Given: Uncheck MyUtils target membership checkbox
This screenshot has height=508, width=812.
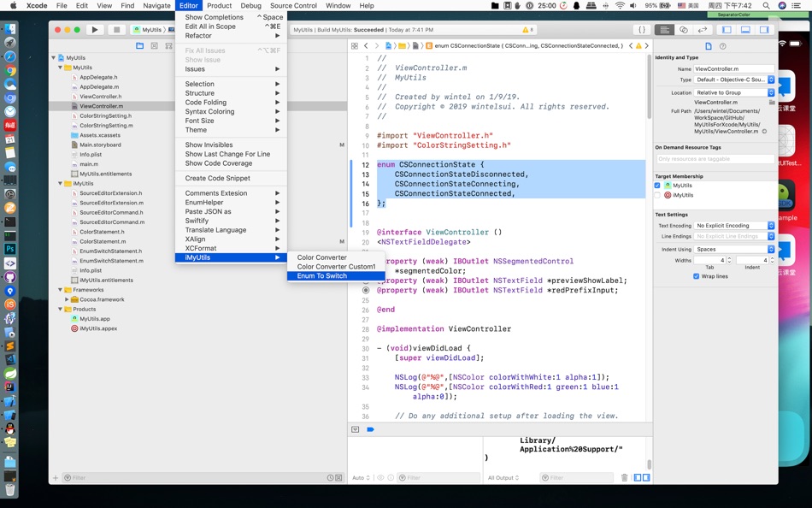Looking at the screenshot, I should (x=657, y=185).
